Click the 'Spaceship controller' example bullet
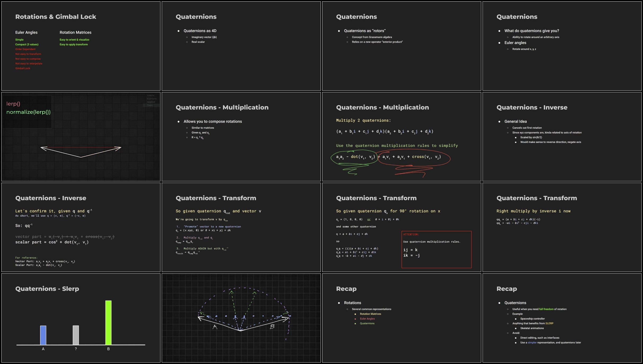643x364 pixels. 532,319
